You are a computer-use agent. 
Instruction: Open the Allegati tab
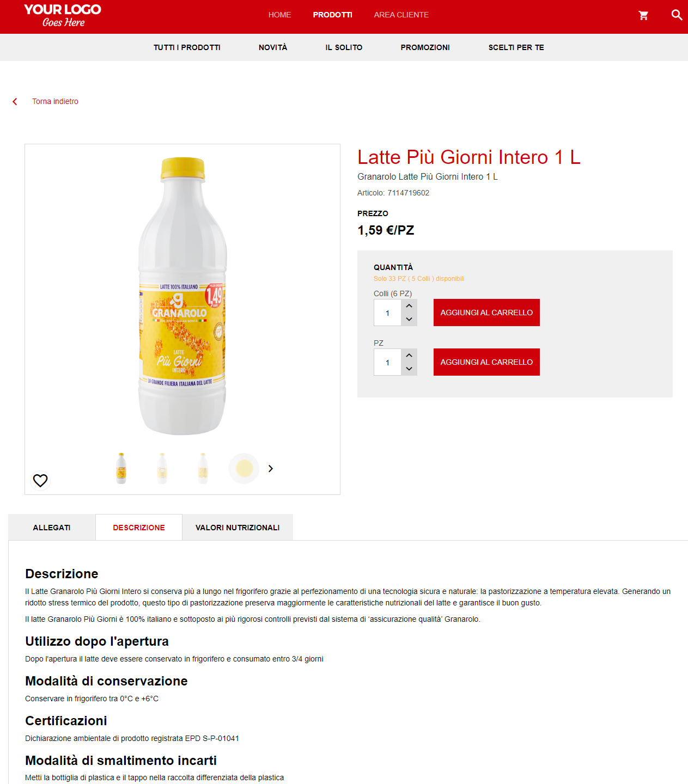(x=52, y=528)
